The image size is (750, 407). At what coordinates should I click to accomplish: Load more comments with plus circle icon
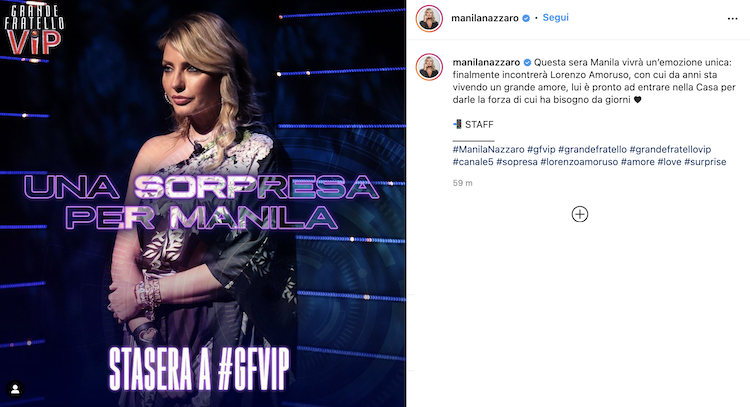pyautogui.click(x=580, y=214)
